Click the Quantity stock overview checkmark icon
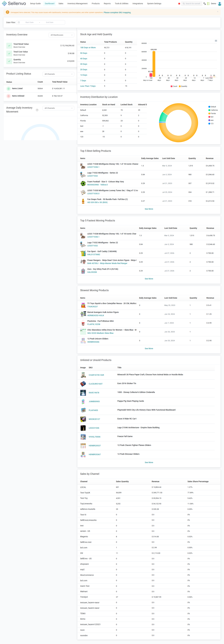 tap(9, 61)
